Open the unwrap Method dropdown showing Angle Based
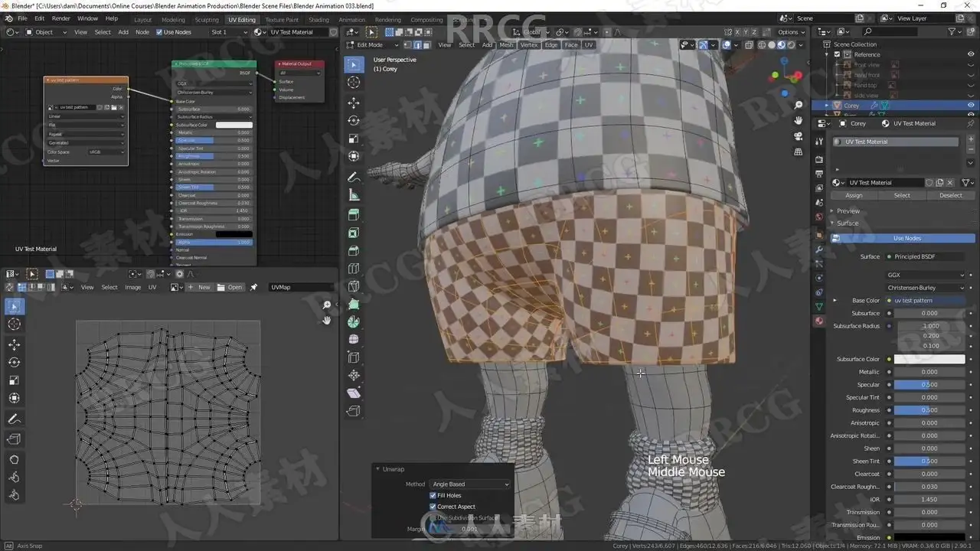The width and height of the screenshot is (980, 551). click(469, 484)
